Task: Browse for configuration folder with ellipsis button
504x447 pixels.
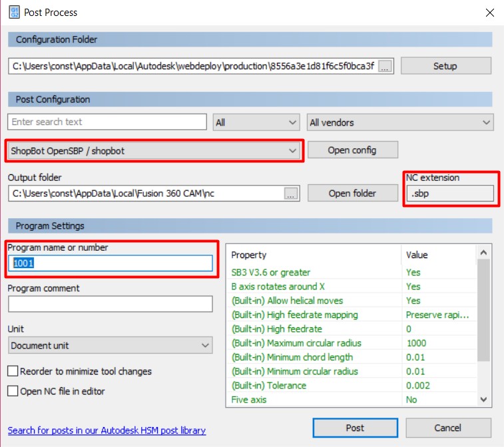Action: point(385,66)
